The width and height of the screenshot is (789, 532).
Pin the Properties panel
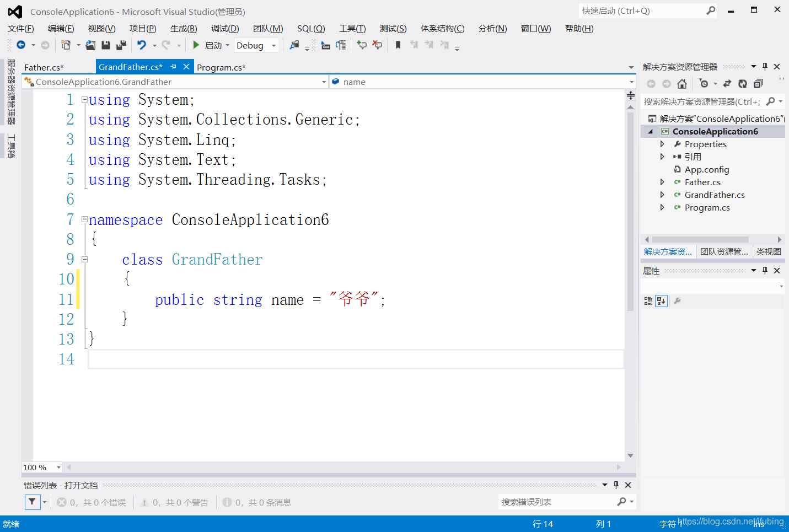(x=765, y=271)
